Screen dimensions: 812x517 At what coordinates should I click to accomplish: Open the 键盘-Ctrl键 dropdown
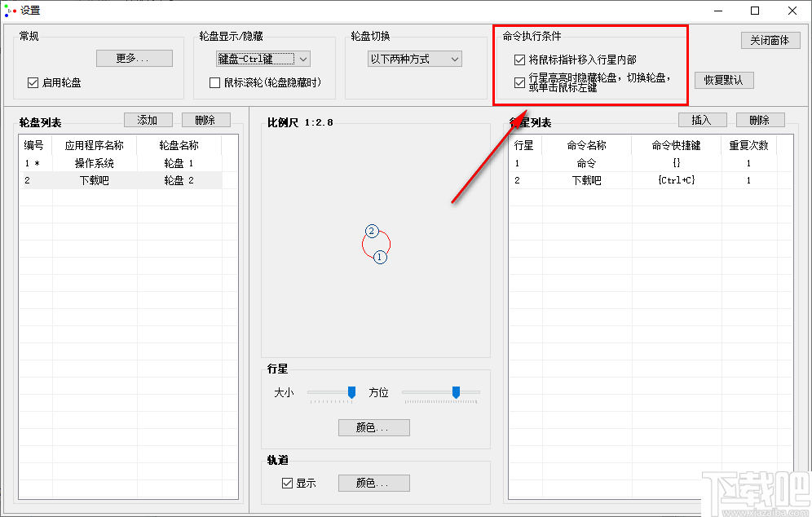point(263,58)
